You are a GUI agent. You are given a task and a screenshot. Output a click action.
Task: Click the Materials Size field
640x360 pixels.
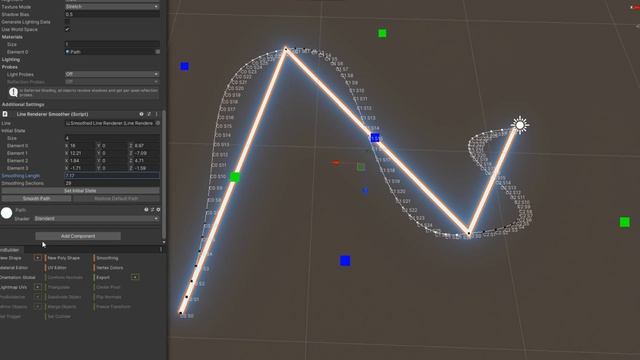click(112, 44)
